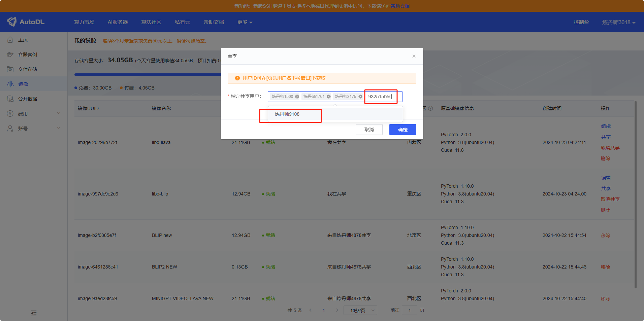Open the 10条/页 page size selector
This screenshot has height=321, width=644.
pyautogui.click(x=360, y=310)
